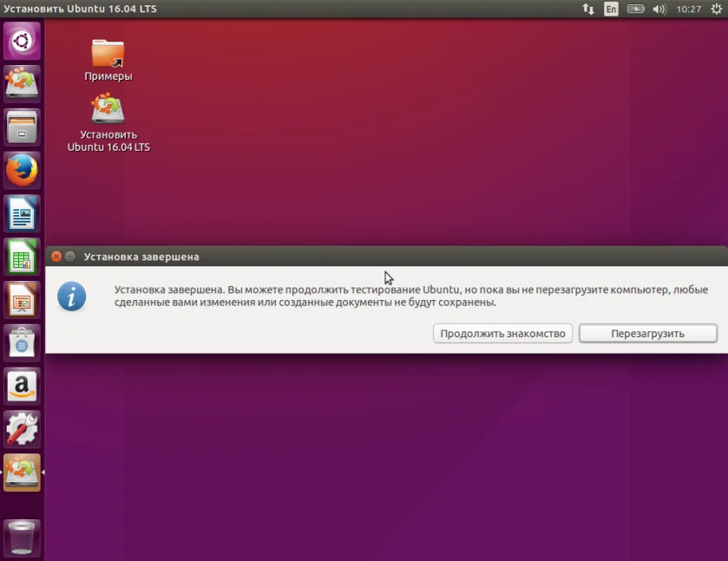Click the Перезагрузить button
The width and height of the screenshot is (728, 561).
[647, 334]
